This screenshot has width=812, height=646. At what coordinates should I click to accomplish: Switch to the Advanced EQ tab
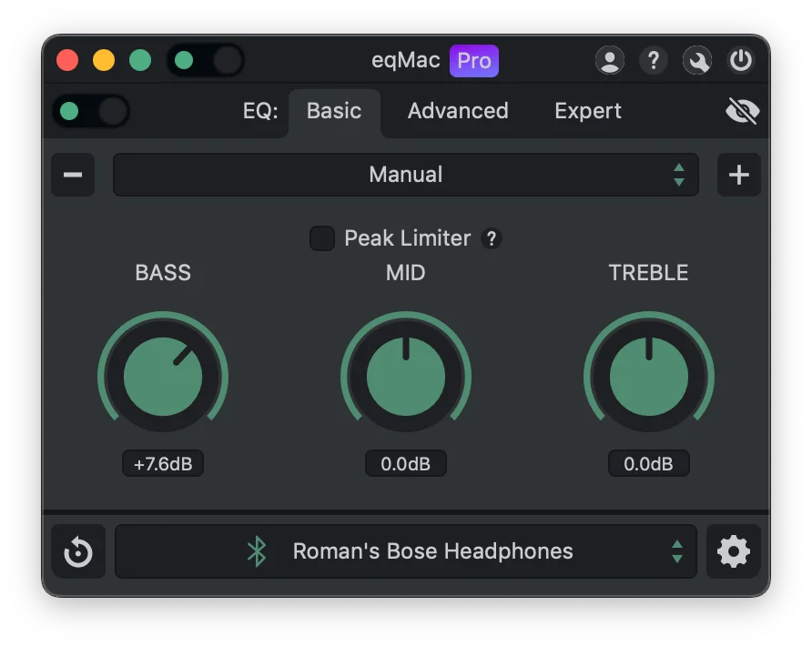click(x=458, y=111)
